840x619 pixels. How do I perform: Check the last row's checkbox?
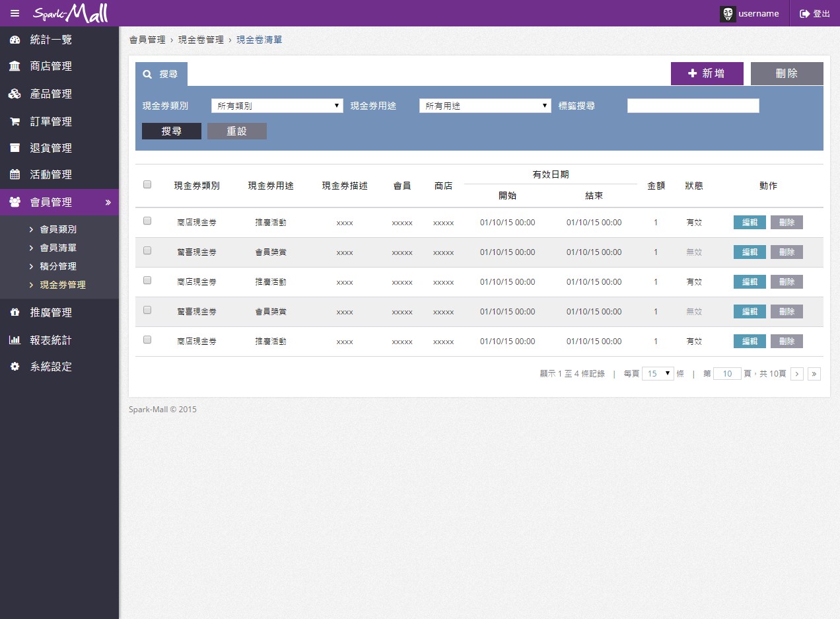tap(147, 340)
